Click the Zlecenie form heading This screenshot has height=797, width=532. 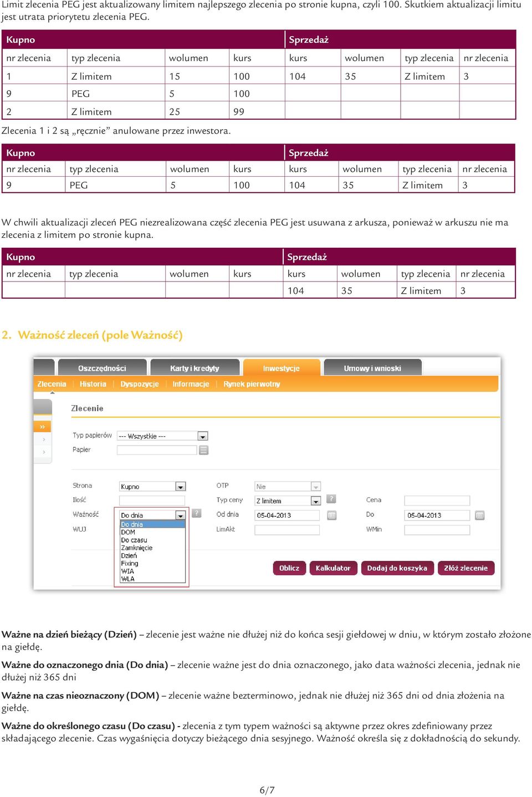tap(87, 408)
